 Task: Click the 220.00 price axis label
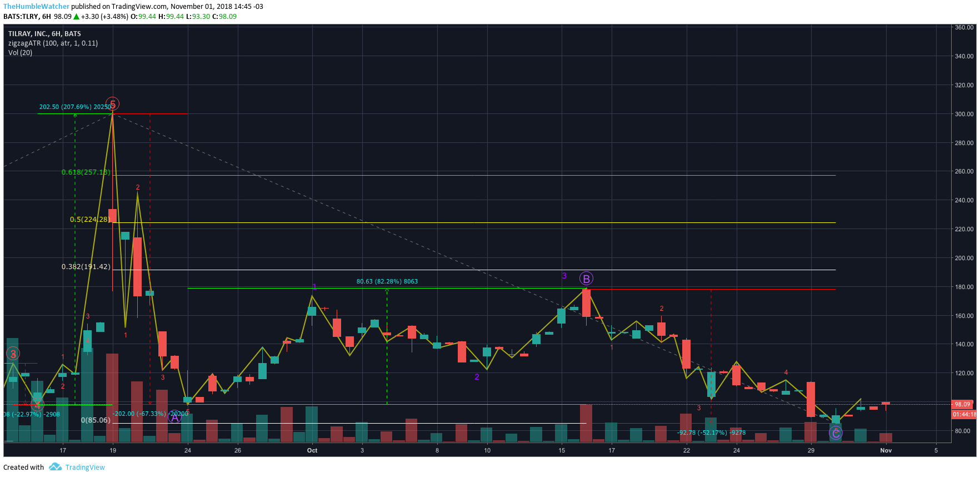click(964, 229)
